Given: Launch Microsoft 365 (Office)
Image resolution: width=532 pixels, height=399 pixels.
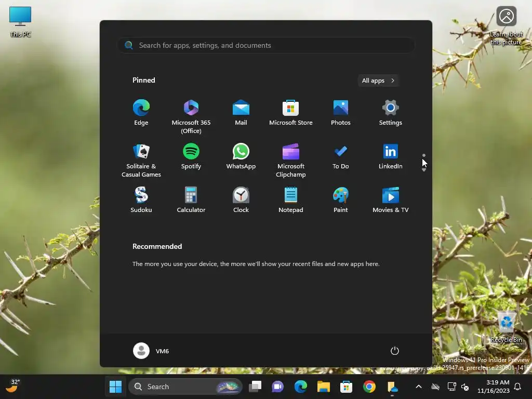Looking at the screenshot, I should [191, 116].
